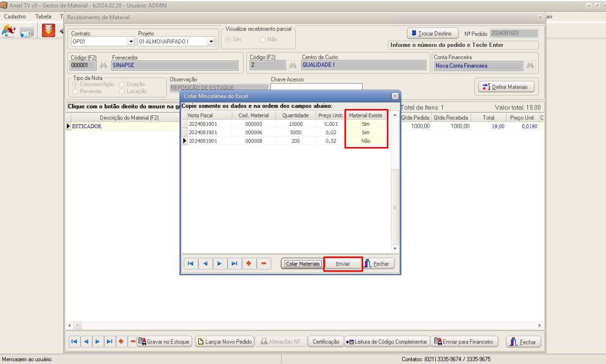Select the Não radio for partial receipt
This screenshot has width=606, height=364.
(263, 39)
